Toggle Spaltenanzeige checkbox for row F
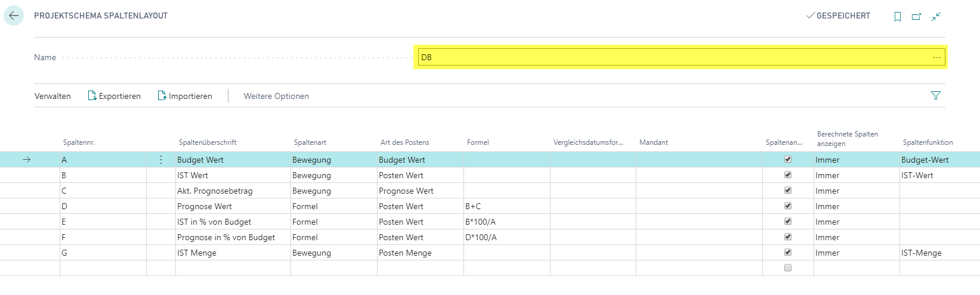The height and width of the screenshot is (295, 980). tap(788, 237)
